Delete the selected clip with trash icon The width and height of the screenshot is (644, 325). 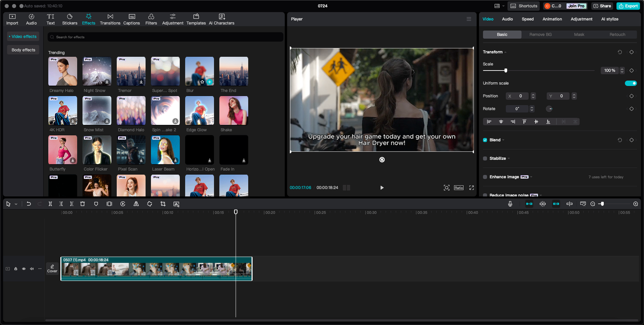tap(83, 204)
